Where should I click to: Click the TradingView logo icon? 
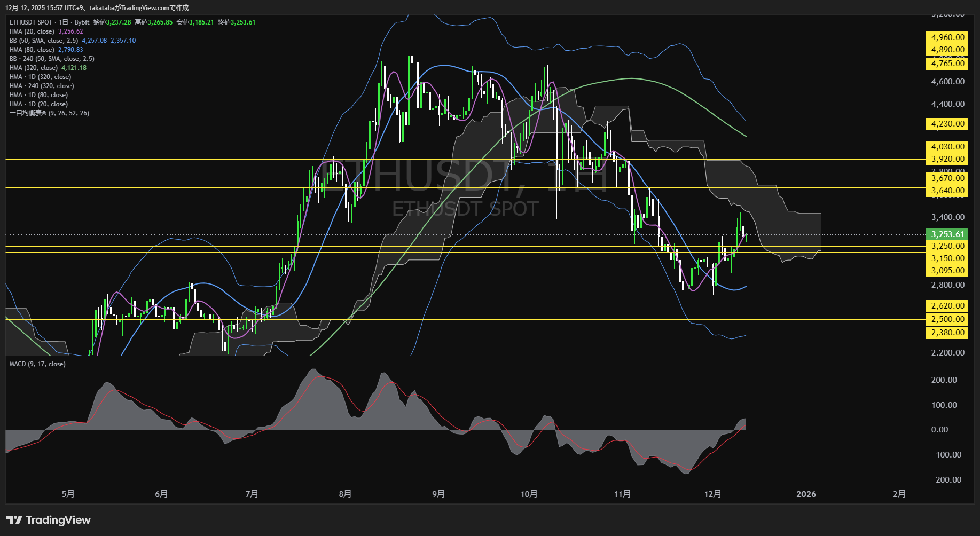click(14, 520)
